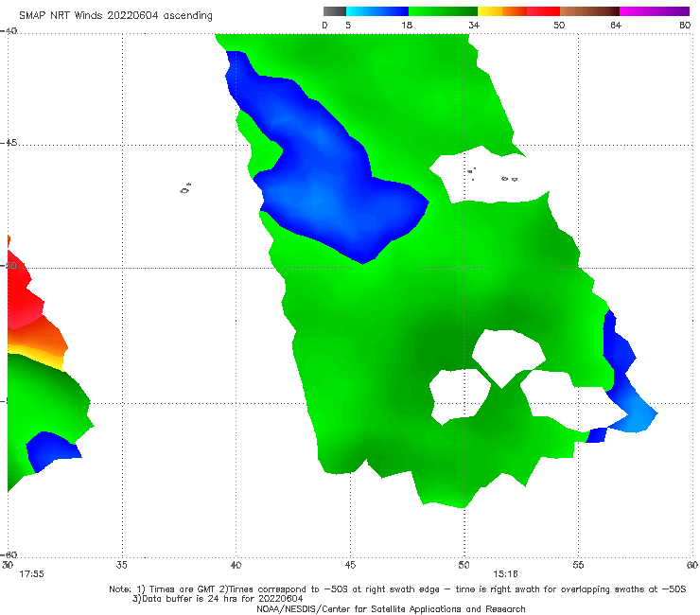This screenshot has height=615, width=700.
Task: Click the swath time "17:55"
Action: click(31, 574)
